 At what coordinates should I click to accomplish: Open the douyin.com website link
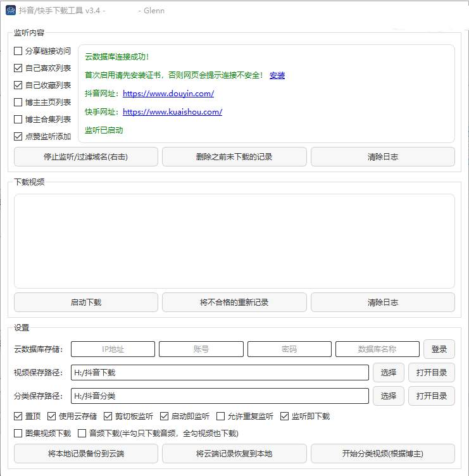(x=168, y=94)
